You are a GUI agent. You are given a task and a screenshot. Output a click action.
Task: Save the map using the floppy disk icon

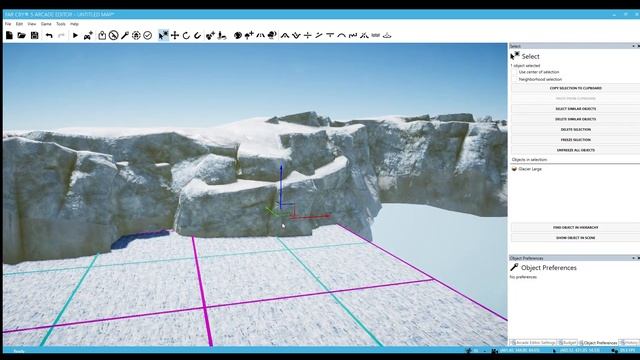point(35,36)
